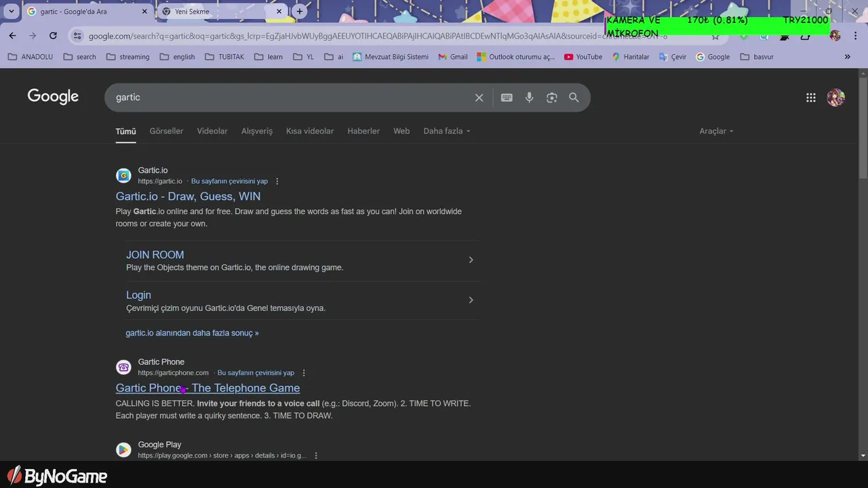Viewport: 868px width, 488px height.
Task: Open the JOIN ROOM sitelink
Action: [x=155, y=255]
